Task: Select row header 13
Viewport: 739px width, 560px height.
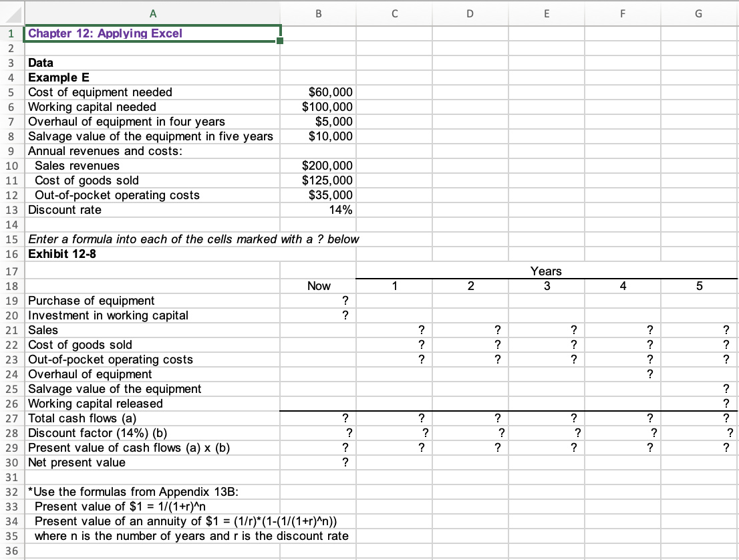Action: point(11,210)
